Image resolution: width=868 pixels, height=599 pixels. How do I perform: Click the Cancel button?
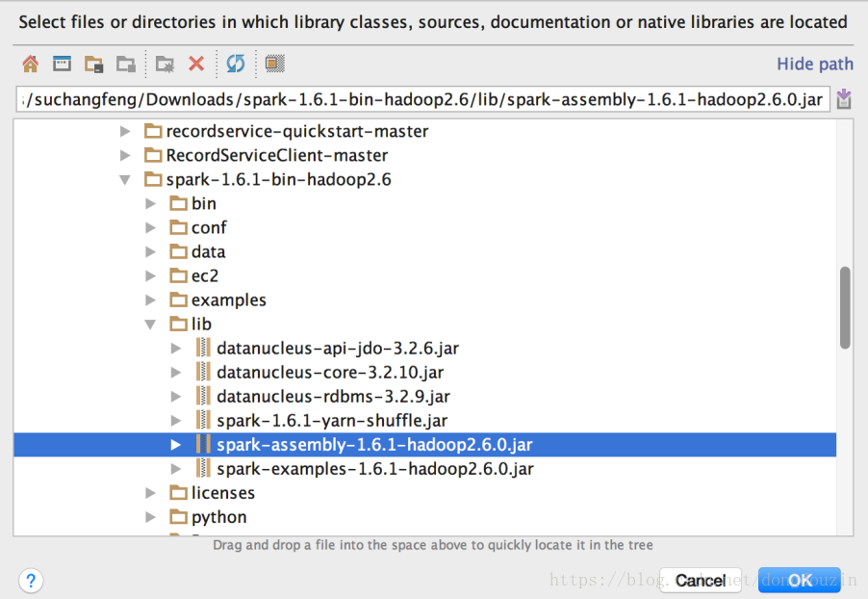pyautogui.click(x=701, y=580)
